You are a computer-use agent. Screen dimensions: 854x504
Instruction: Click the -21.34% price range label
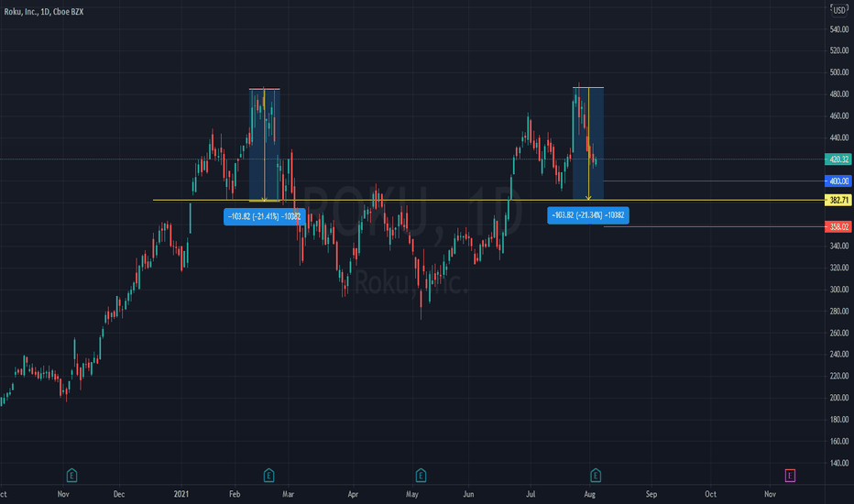588,215
